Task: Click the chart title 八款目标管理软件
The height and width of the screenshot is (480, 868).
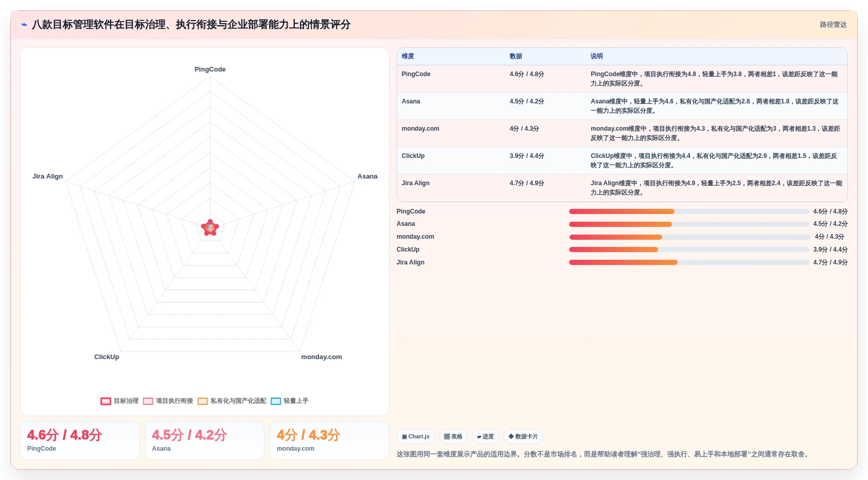Action: (x=191, y=25)
